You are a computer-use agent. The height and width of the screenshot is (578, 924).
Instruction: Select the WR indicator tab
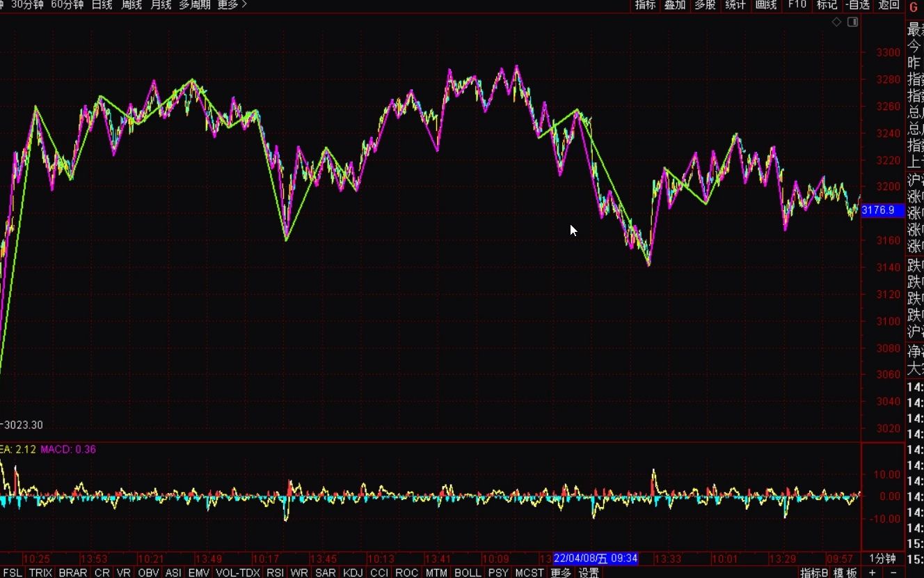[300, 572]
